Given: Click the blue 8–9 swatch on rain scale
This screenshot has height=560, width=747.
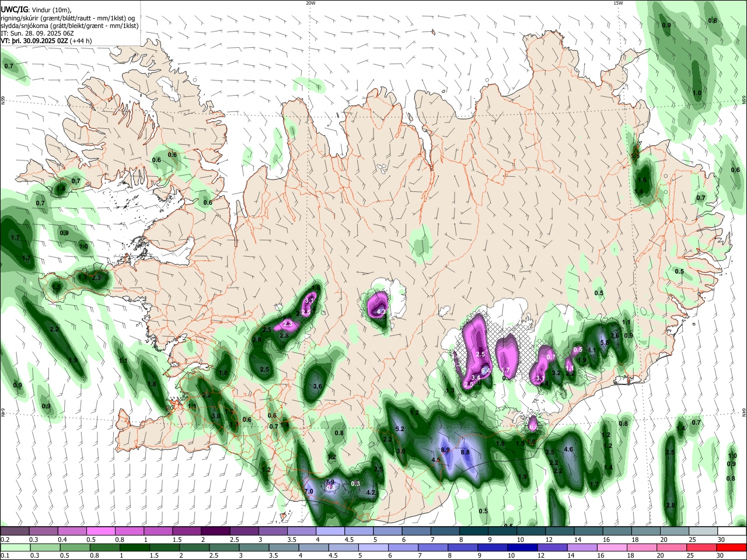Looking at the screenshot, I should (462, 548).
